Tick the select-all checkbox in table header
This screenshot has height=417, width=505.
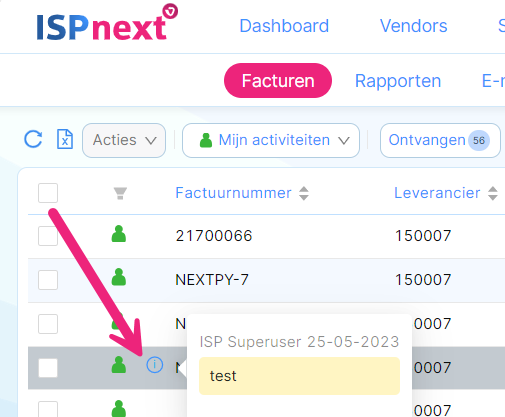(48, 193)
